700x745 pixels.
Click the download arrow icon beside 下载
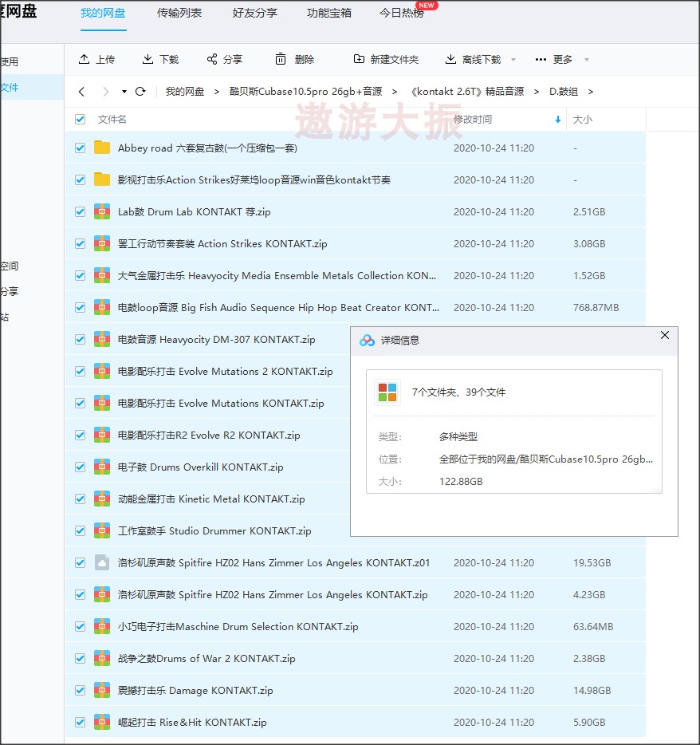click(147, 59)
